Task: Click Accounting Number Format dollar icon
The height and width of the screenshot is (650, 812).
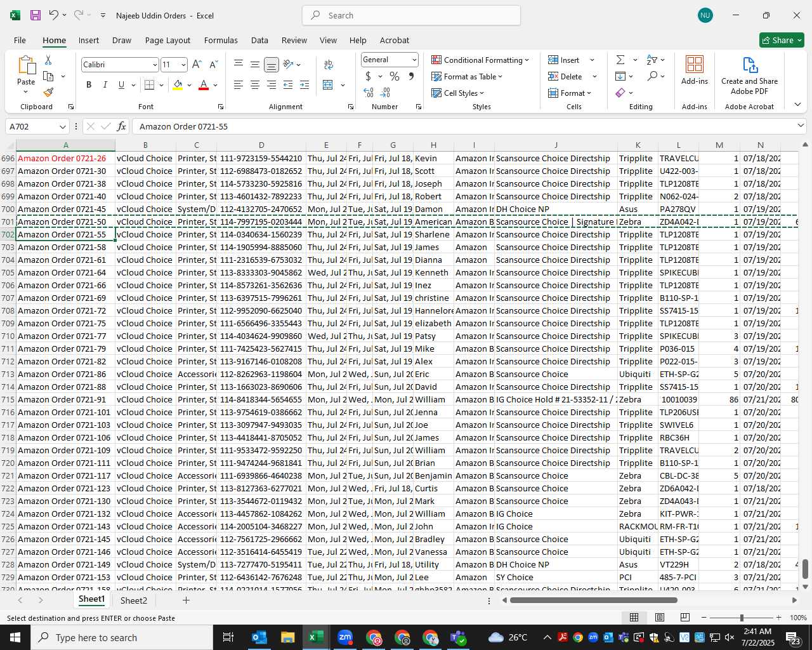Action: (368, 76)
